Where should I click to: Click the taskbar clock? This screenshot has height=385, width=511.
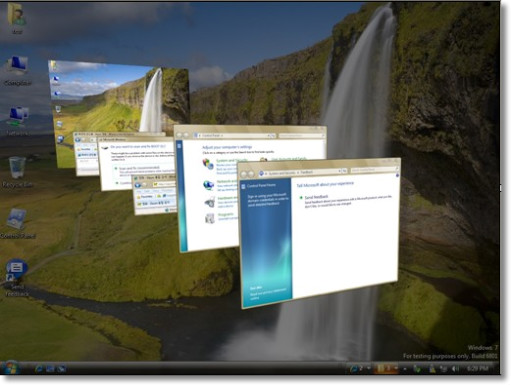[x=478, y=368]
